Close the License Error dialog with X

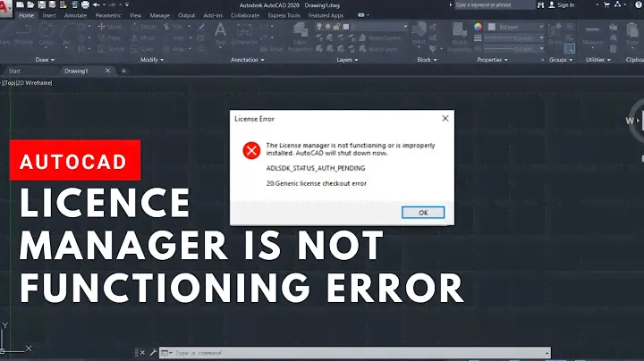click(x=445, y=118)
